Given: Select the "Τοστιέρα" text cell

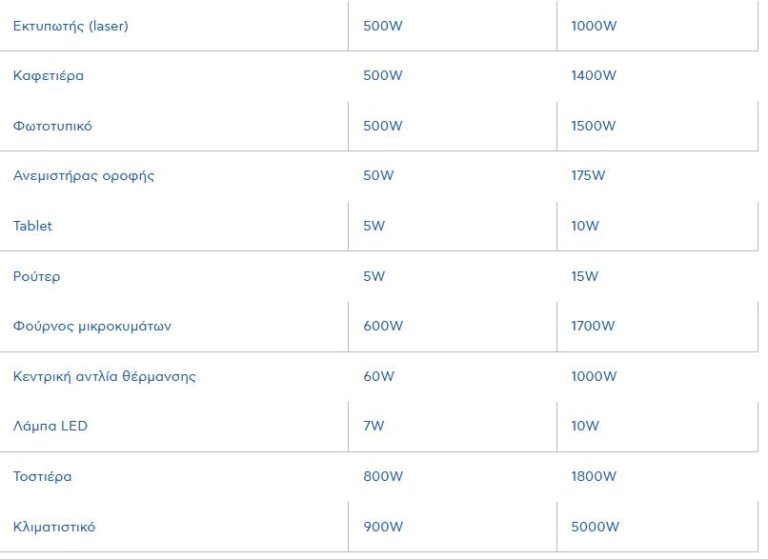Looking at the screenshot, I should point(42,476).
